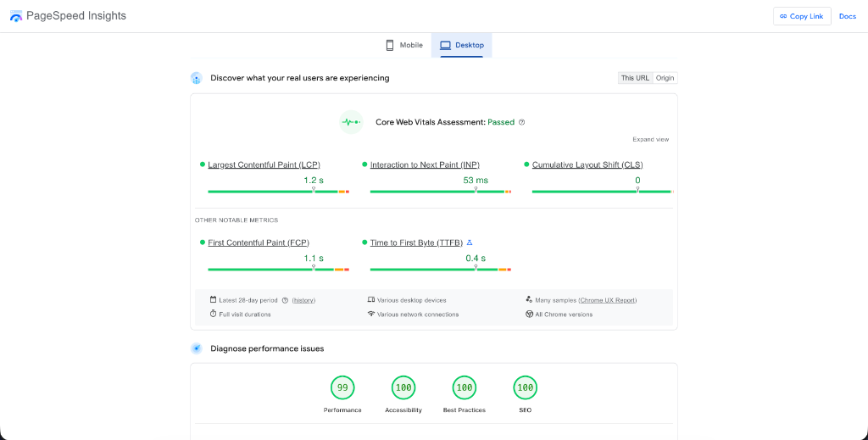This screenshot has height=440, width=868.
Task: Click the FCP value 1.1 s
Action: tap(314, 259)
